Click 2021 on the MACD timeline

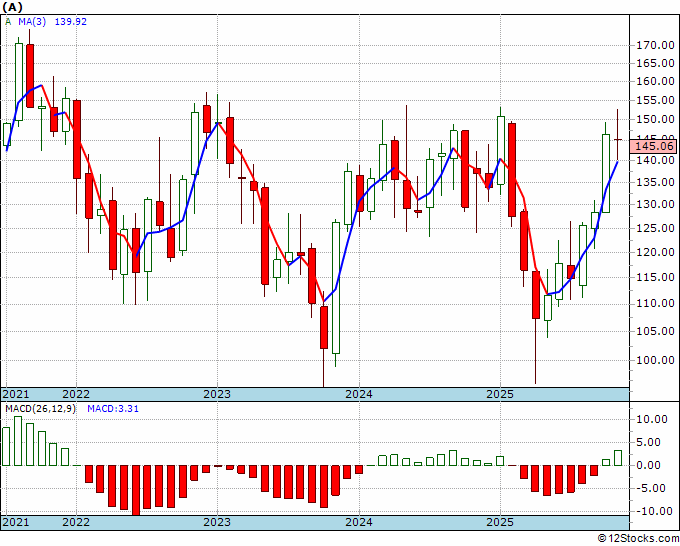(x=16, y=522)
